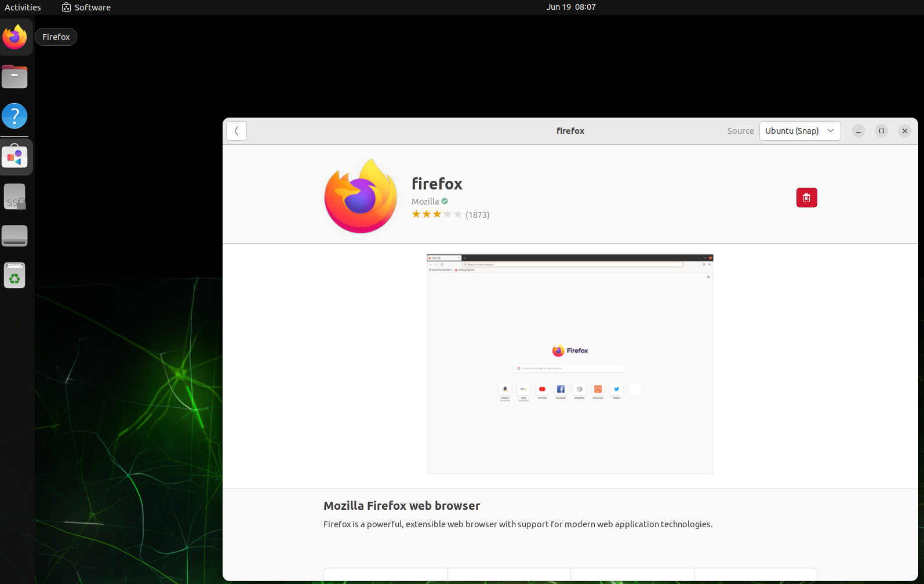Go back with the header arrow button
The image size is (924, 584).
point(237,131)
